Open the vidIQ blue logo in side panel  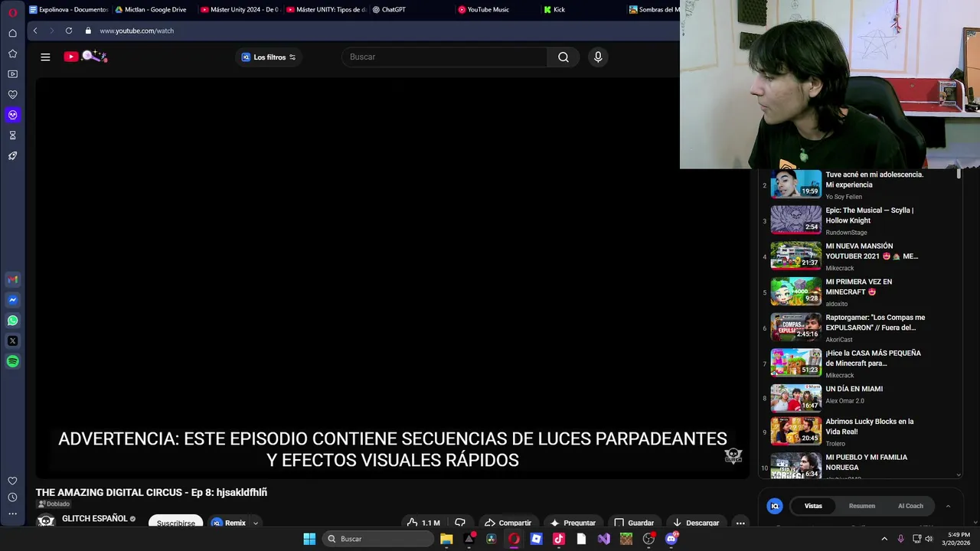(x=775, y=506)
